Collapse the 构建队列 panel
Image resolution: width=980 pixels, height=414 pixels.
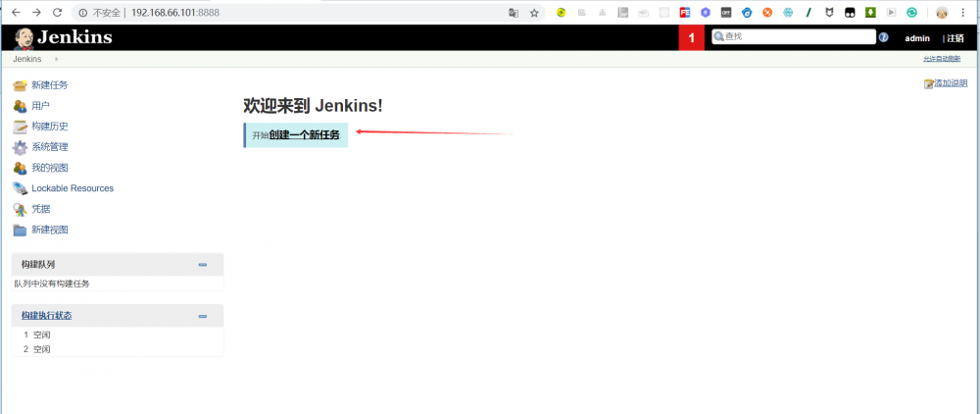203,265
